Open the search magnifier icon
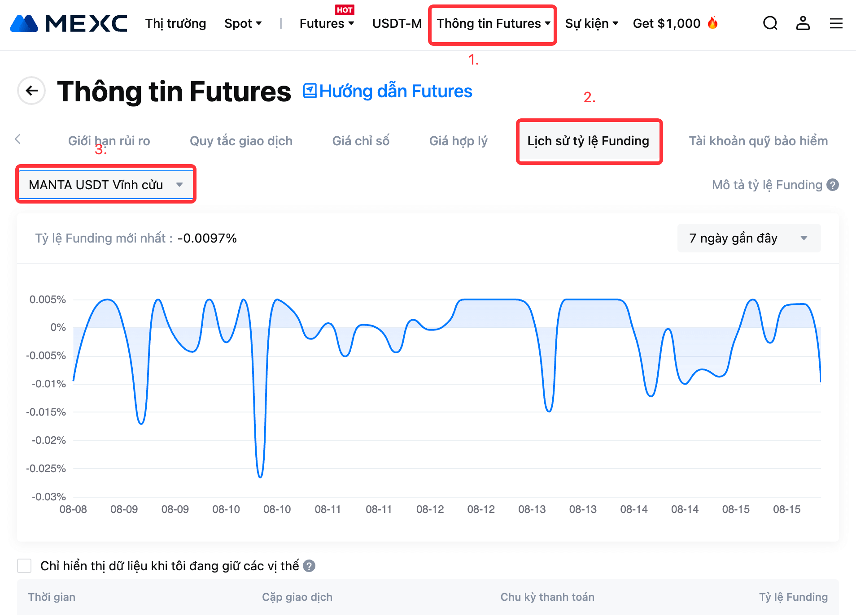 [x=770, y=23]
